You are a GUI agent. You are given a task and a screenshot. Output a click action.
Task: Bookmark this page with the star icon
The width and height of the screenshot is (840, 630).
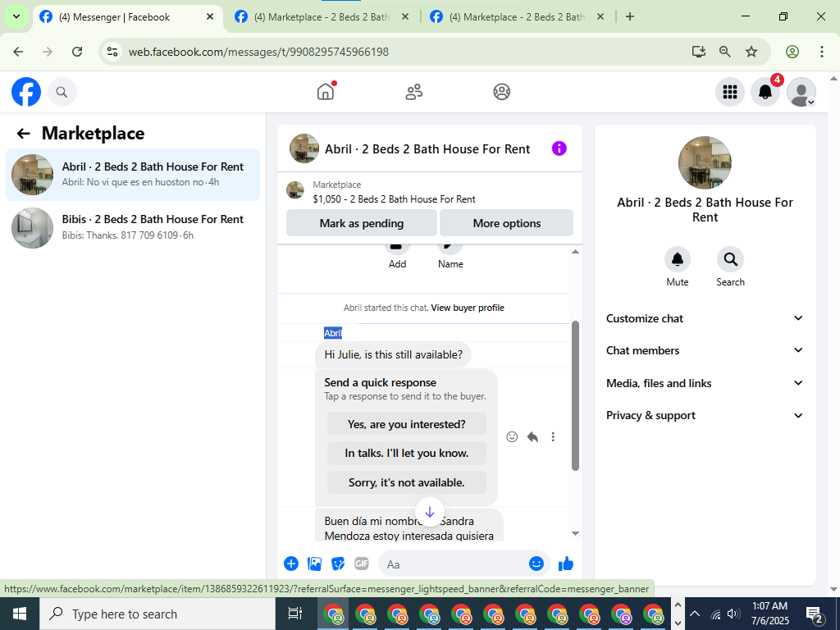pyautogui.click(x=751, y=52)
